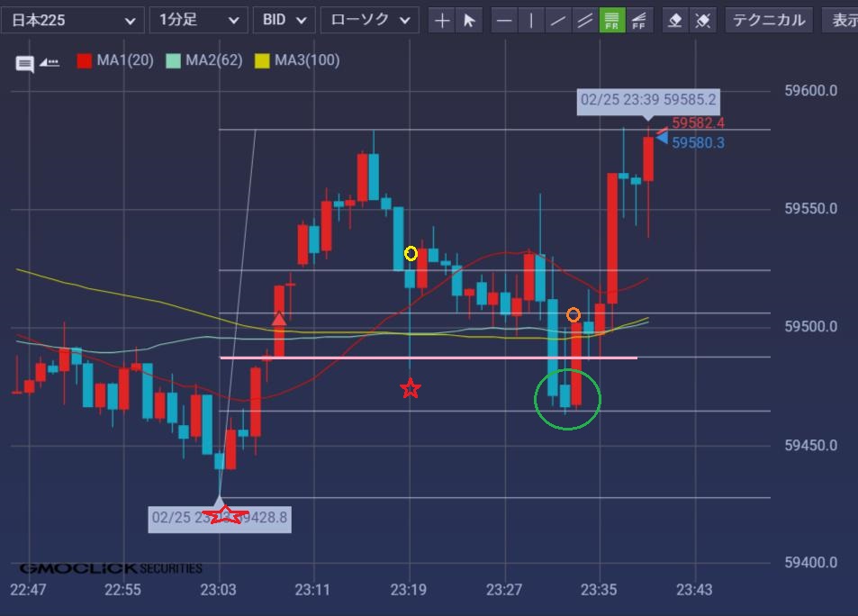
Task: Open the 表示 menu
Action: [842, 20]
